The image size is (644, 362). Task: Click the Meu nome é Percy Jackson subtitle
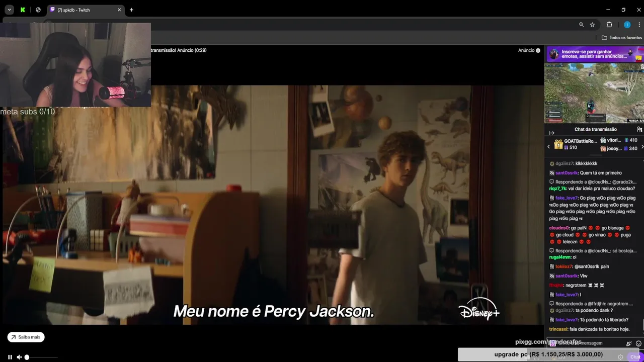point(274,311)
